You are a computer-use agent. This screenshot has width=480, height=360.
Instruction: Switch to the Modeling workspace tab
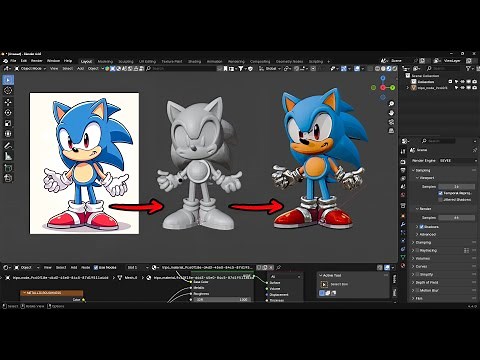tap(105, 61)
